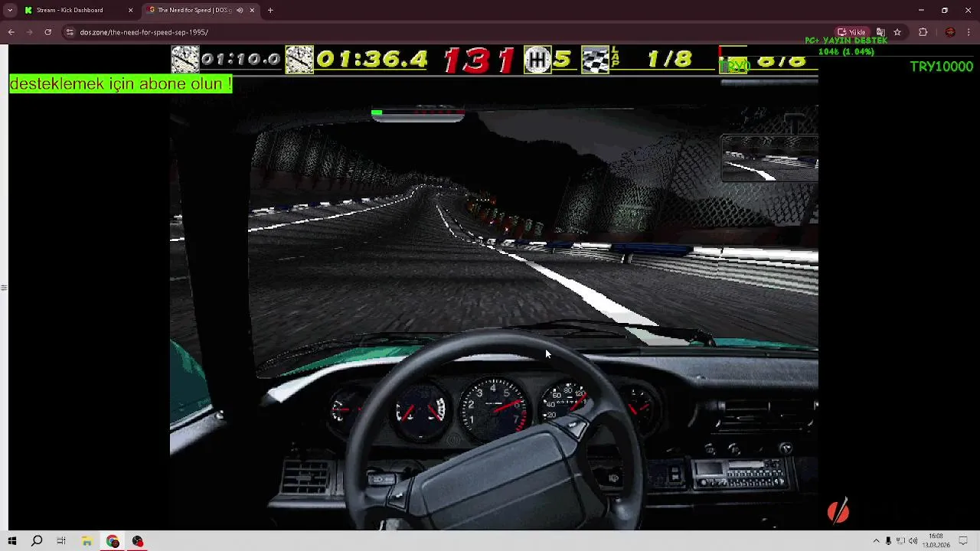Close the Kick Dashboard tab
The image size is (980, 551).
(130, 10)
